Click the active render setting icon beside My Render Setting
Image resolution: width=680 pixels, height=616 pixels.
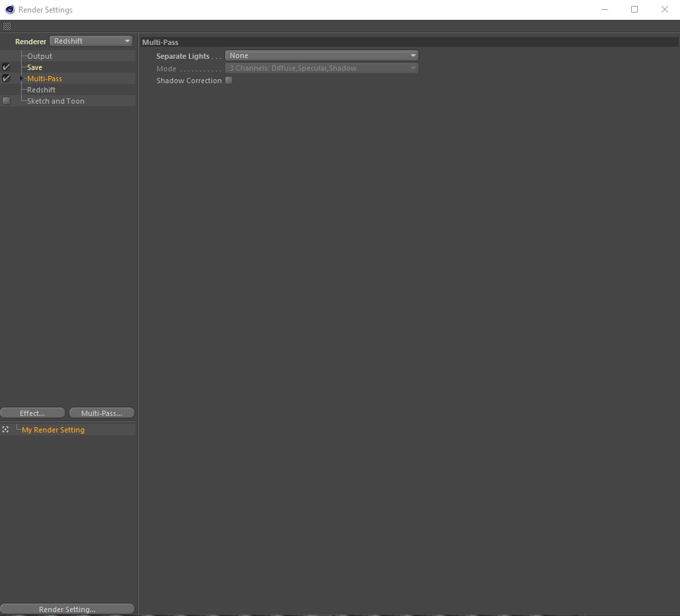point(6,429)
